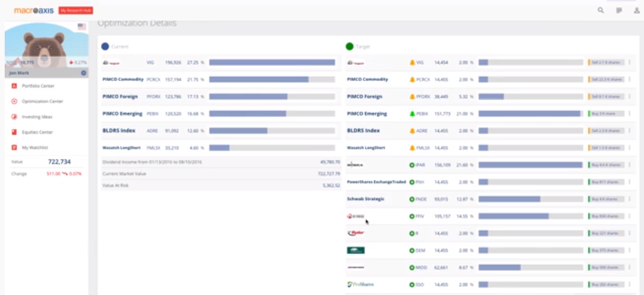The image size is (644, 295).
Task: Click the green bell icon next to target PEBIX
Action: [412, 114]
